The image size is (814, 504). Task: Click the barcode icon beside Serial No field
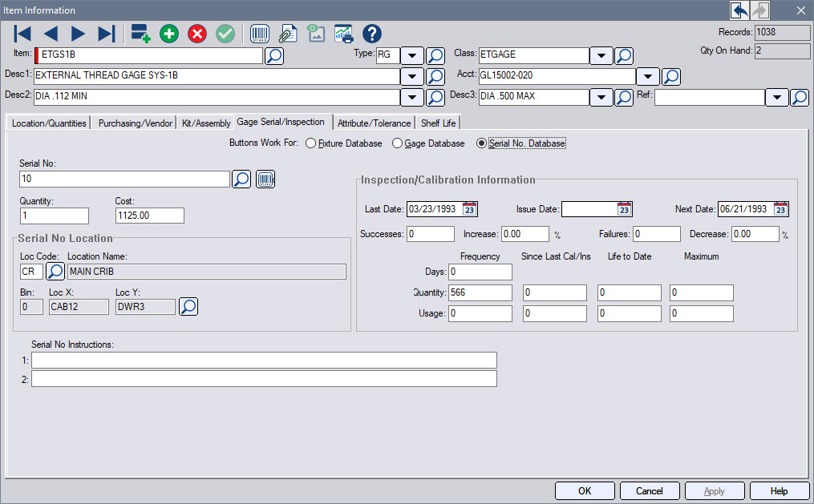[265, 179]
